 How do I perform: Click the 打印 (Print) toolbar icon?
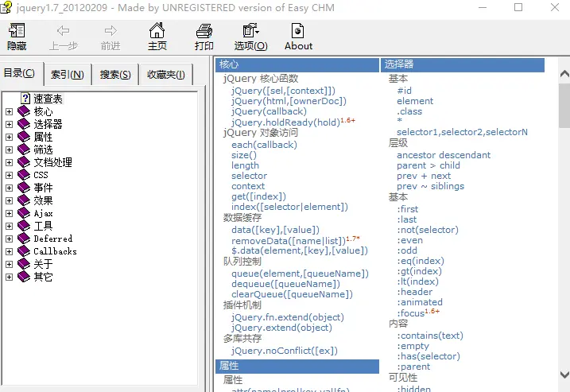tap(204, 32)
